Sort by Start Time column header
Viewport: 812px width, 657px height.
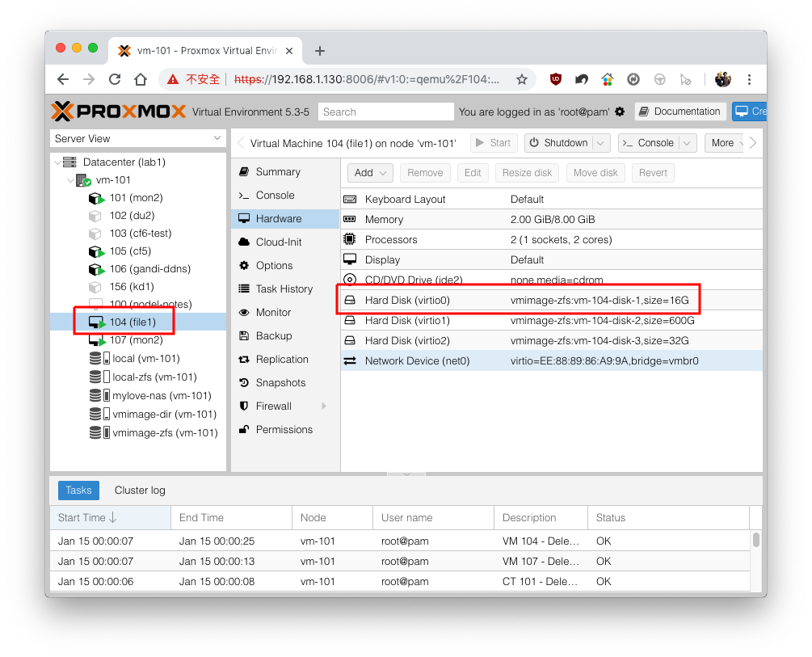111,518
